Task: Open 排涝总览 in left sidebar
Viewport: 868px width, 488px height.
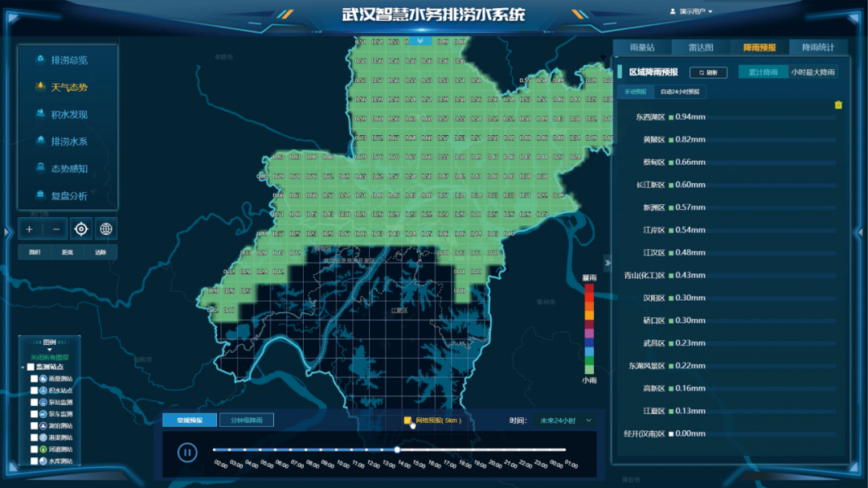Action: tap(68, 60)
